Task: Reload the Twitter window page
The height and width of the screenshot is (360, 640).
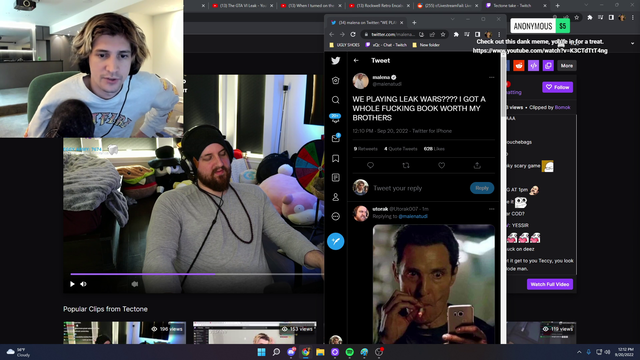Action: pos(353,35)
